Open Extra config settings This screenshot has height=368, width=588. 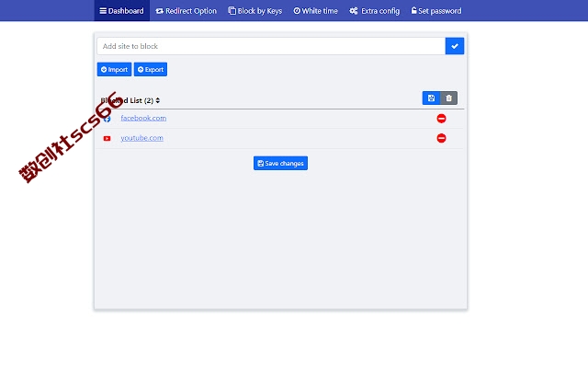[x=375, y=11]
